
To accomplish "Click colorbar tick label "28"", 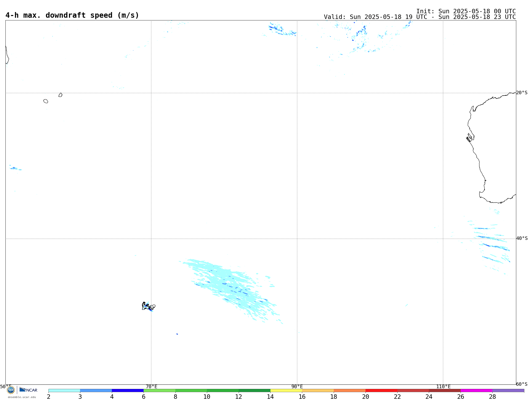I will [492, 397].
